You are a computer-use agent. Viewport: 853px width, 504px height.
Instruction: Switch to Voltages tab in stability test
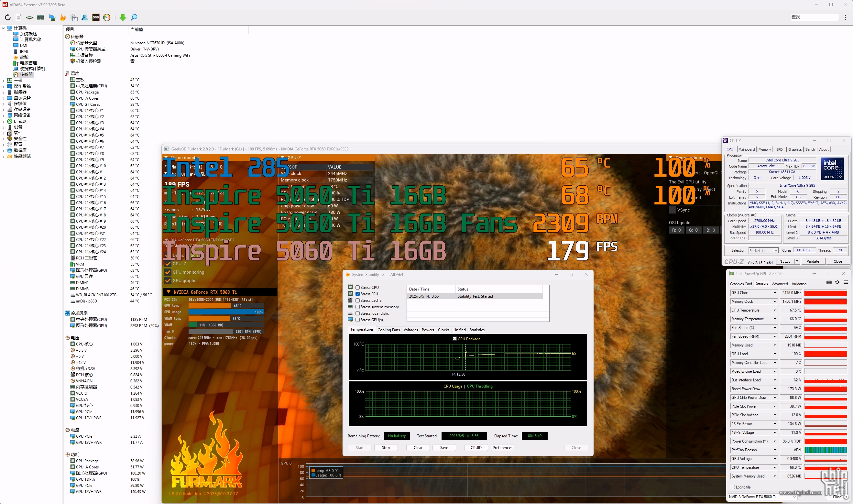tap(410, 330)
